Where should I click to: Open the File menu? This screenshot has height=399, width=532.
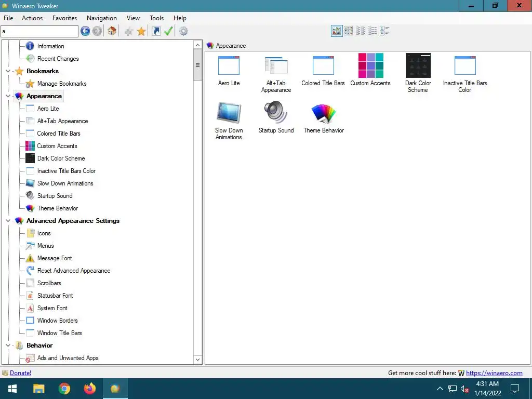click(8, 18)
